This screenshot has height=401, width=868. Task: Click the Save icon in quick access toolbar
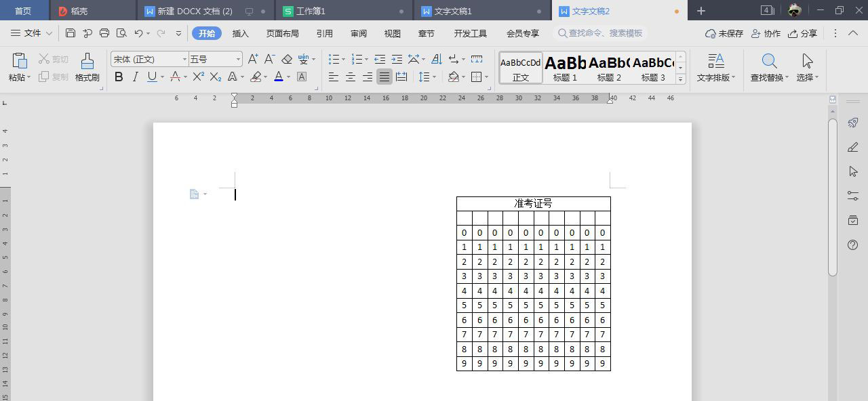[x=71, y=33]
